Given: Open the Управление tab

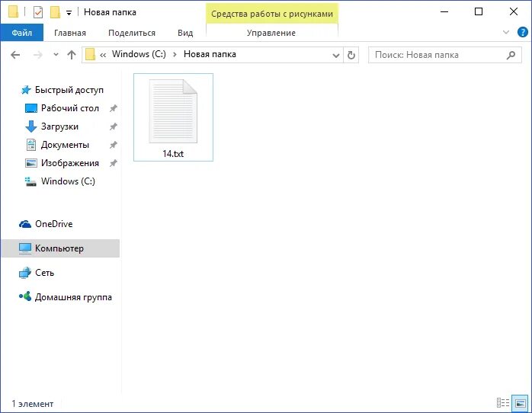Looking at the screenshot, I should (271, 33).
